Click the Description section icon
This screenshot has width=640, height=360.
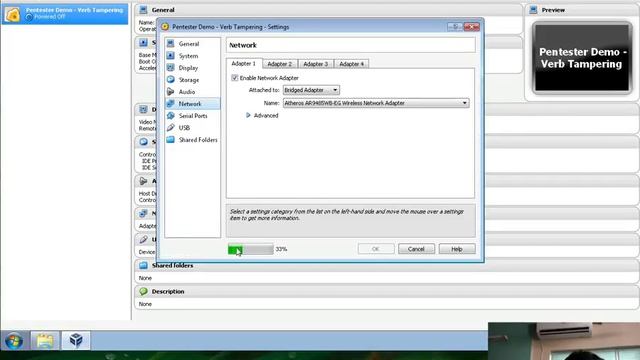click(x=143, y=291)
